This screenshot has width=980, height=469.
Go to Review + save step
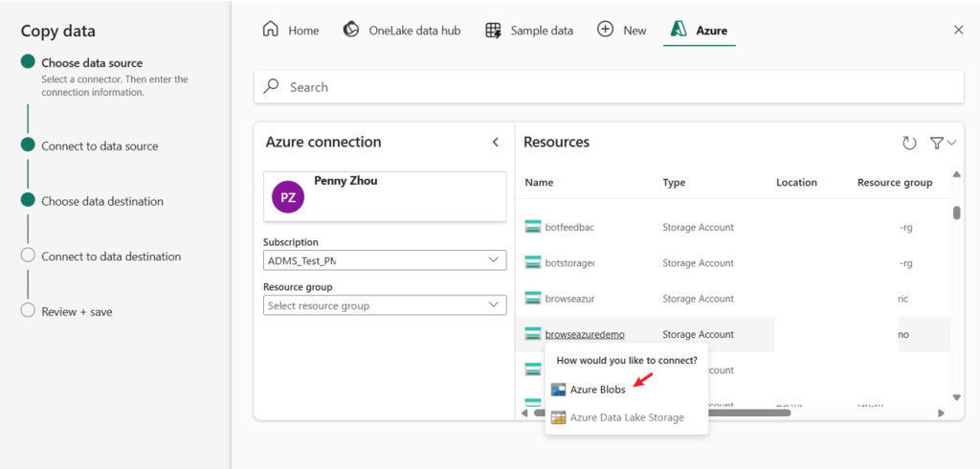tap(77, 311)
